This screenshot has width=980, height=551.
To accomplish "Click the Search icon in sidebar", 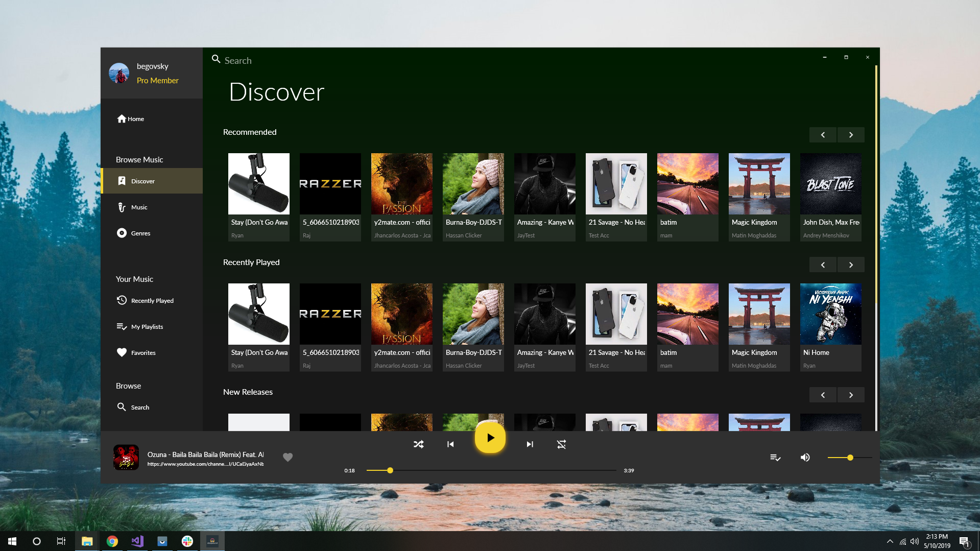I will click(139, 407).
